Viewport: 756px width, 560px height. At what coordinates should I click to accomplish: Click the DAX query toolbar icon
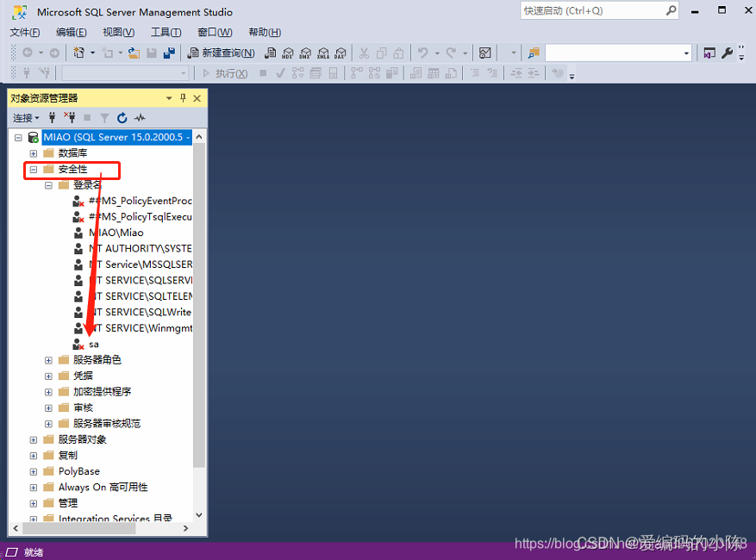341,53
